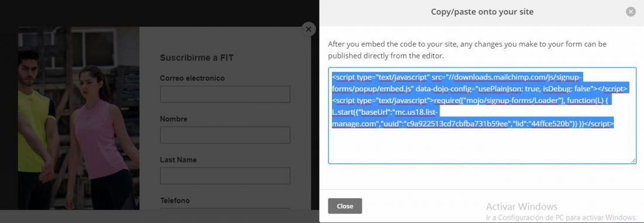
Task: Click the fitness models photo in popup
Action: click(x=79, y=118)
